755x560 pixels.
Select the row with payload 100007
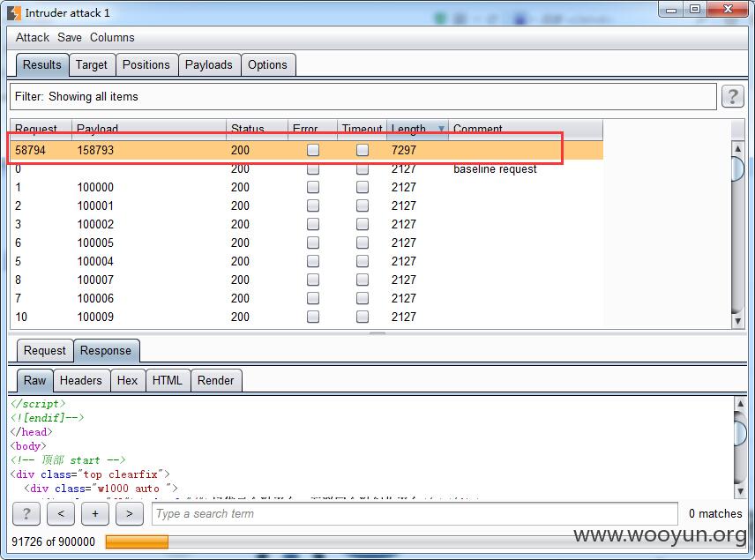(x=306, y=280)
